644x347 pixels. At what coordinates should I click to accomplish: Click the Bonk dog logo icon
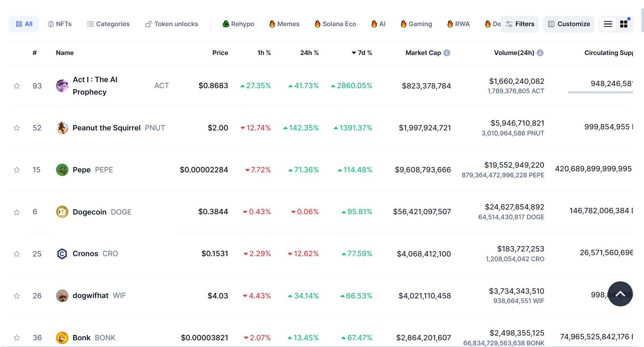tap(62, 338)
